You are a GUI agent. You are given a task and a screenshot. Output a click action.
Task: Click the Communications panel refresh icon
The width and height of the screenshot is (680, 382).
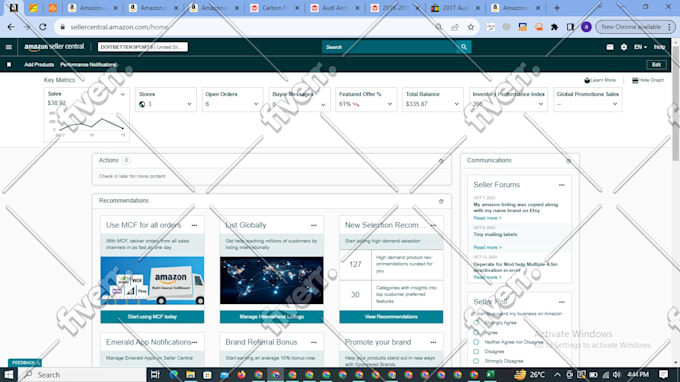click(x=569, y=161)
